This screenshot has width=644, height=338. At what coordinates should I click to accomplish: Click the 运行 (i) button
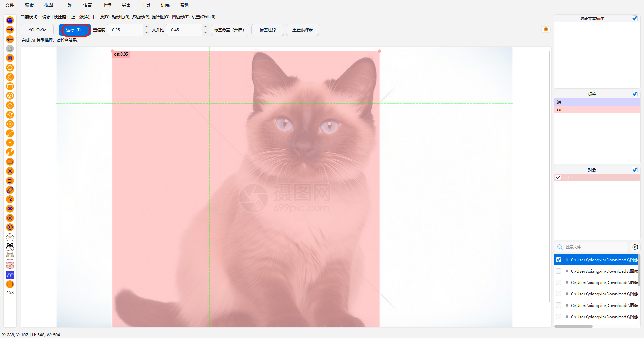[74, 30]
